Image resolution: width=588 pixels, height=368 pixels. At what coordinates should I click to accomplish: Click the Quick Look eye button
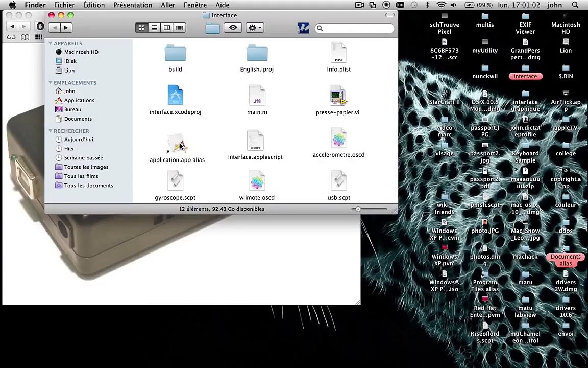[233, 28]
